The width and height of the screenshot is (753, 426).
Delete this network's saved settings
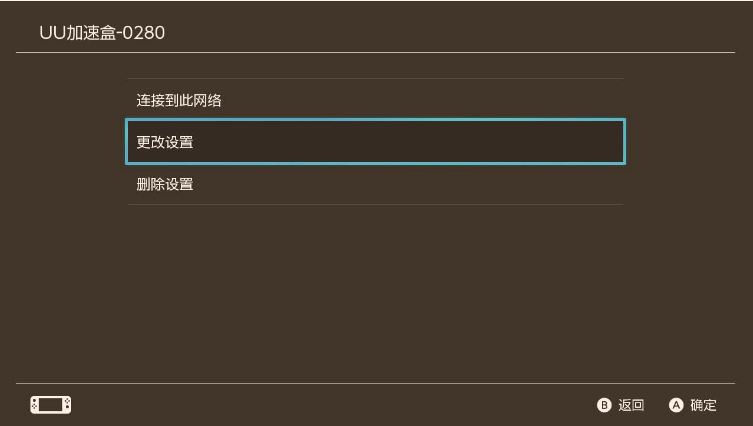click(375, 184)
